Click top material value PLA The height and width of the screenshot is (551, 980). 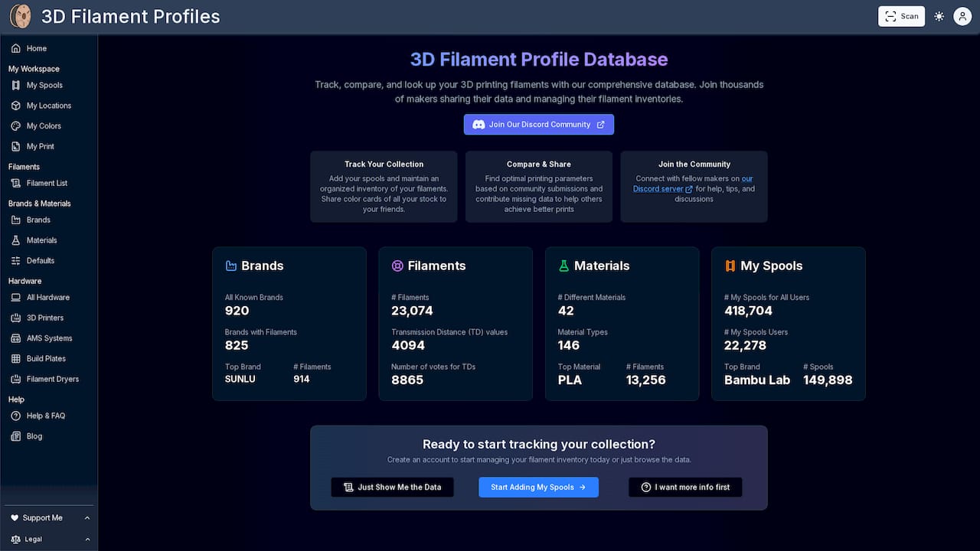click(570, 380)
